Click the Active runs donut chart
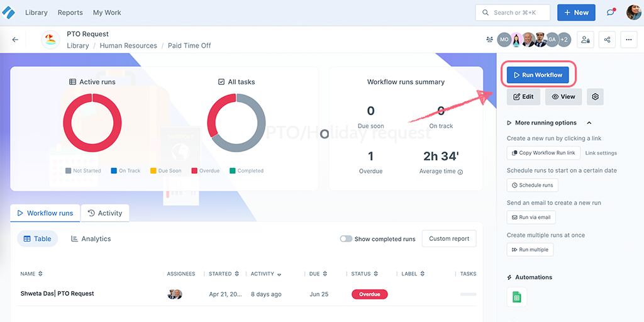 pyautogui.click(x=92, y=123)
